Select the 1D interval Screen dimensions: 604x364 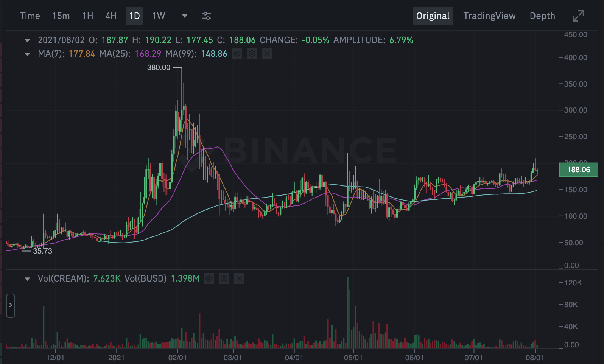134,16
